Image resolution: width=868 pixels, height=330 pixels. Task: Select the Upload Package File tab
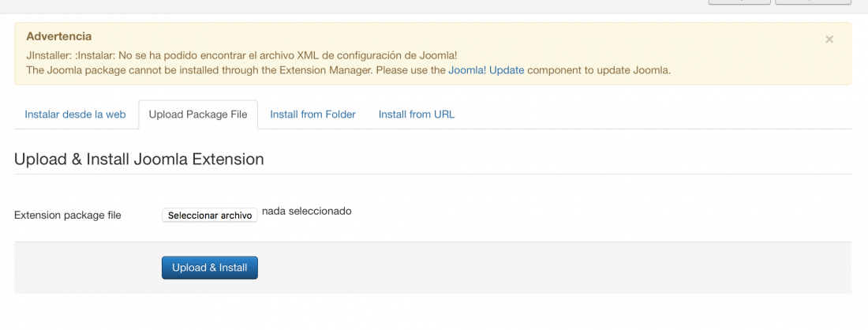click(x=198, y=114)
